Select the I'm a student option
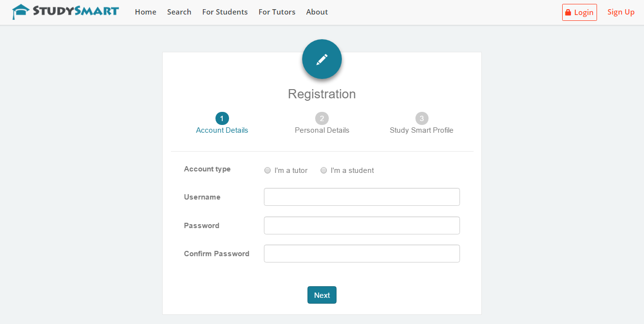The width and height of the screenshot is (644, 324). [x=323, y=170]
